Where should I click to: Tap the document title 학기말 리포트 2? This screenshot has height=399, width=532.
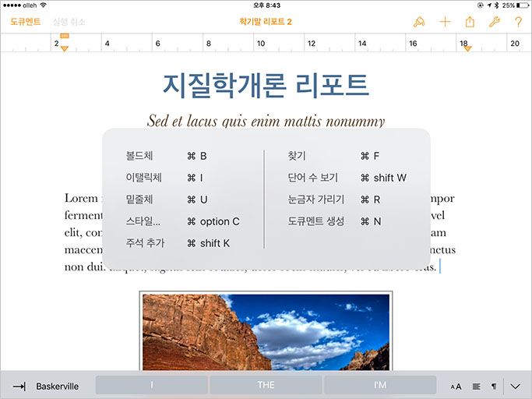tap(266, 22)
